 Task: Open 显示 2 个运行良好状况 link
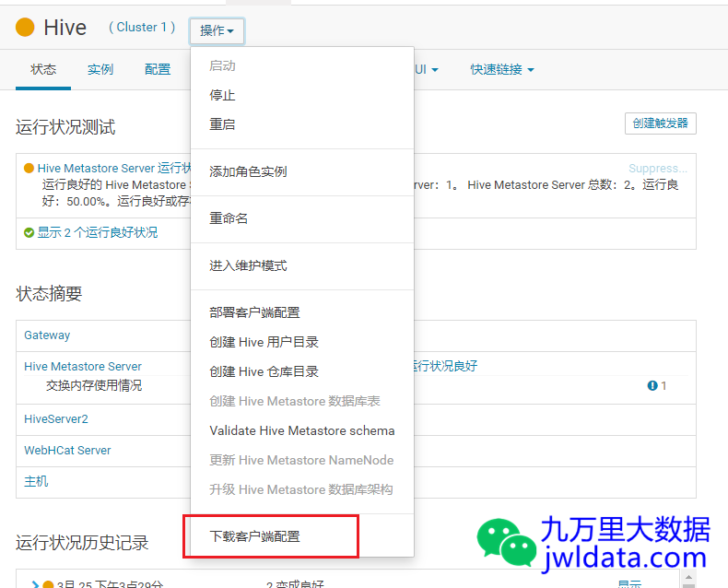(x=98, y=232)
